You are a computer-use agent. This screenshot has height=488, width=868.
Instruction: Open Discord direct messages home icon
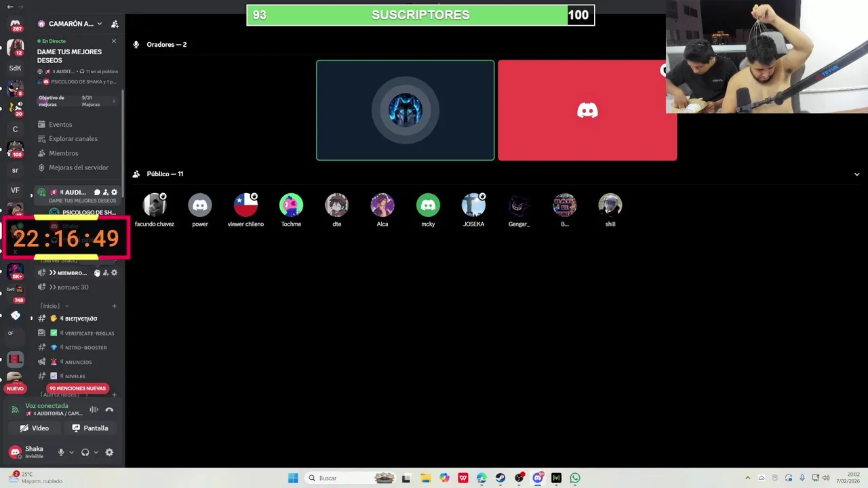click(x=15, y=24)
